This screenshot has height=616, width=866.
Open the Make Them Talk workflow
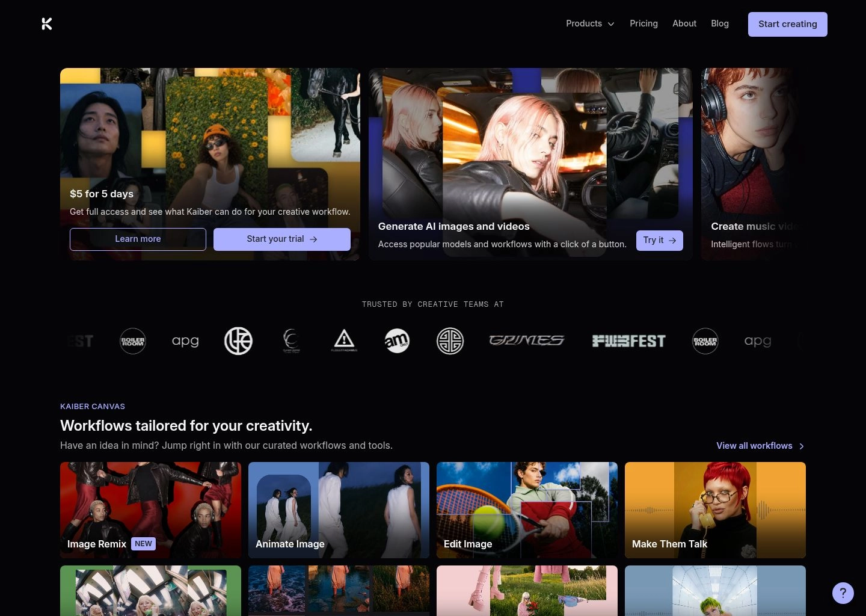point(715,510)
